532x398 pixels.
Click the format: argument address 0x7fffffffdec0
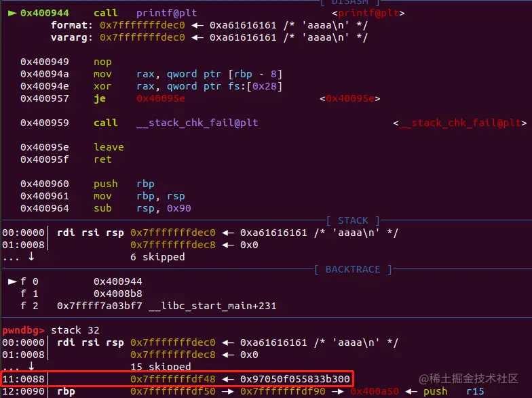pyautogui.click(x=142, y=25)
